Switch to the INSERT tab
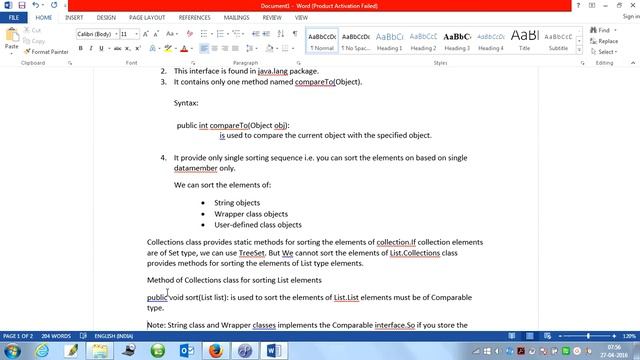Screen dimensions: 640x360 pos(74,18)
